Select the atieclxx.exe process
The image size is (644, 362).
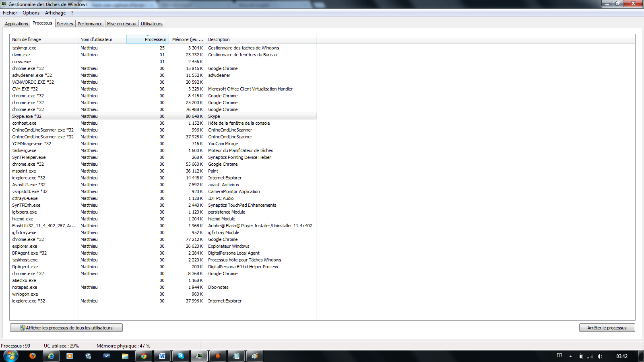[163, 280]
